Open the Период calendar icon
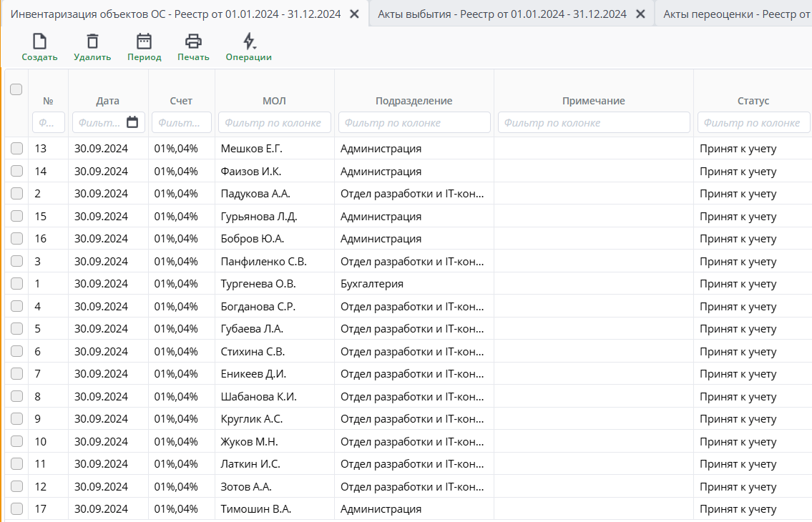This screenshot has height=522, width=812. tap(144, 41)
